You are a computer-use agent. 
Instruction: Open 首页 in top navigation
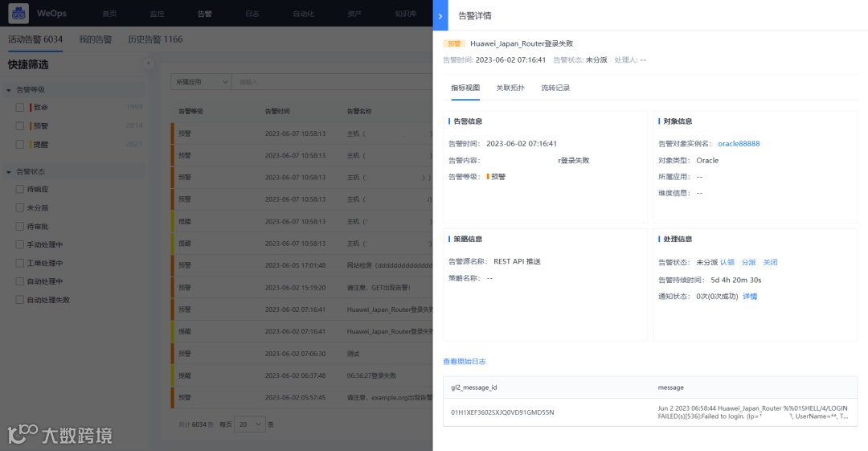[109, 14]
